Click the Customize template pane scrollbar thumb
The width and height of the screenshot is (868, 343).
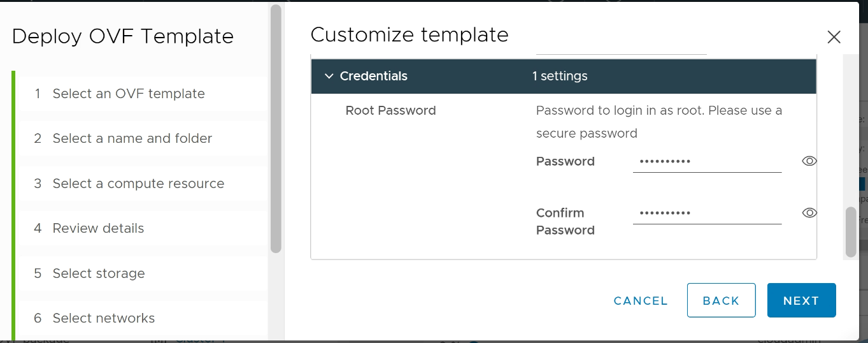(850, 232)
